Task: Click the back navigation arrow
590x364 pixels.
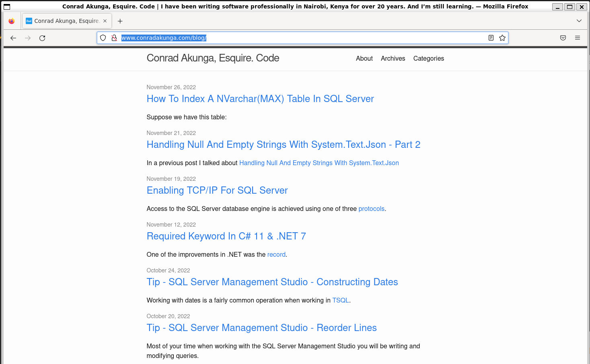Action: pos(13,38)
